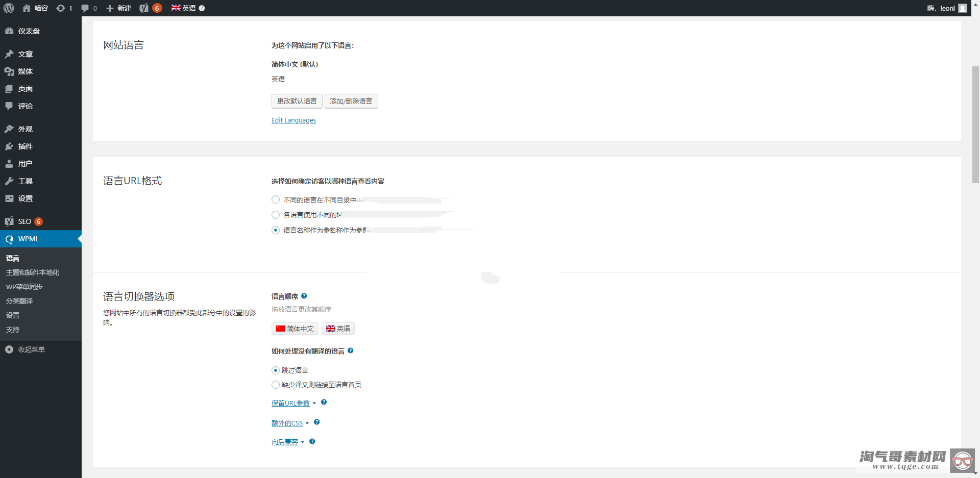Show help for 如何处理没有翻译的语言
This screenshot has height=478, width=980.
coord(351,350)
